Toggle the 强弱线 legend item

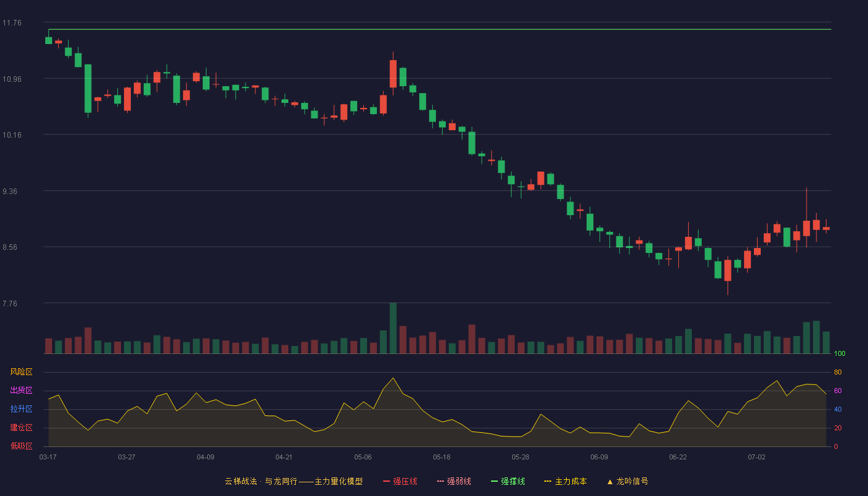pyautogui.click(x=454, y=481)
